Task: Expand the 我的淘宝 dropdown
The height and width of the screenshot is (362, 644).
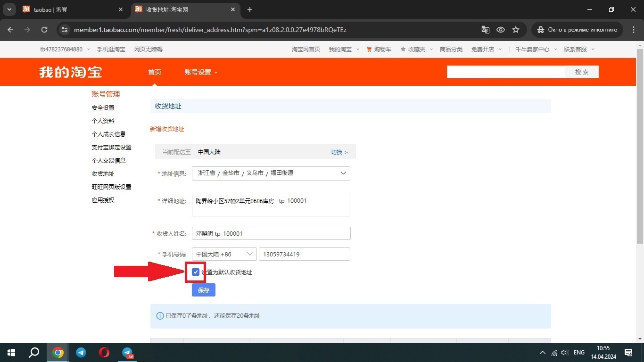Action: (344, 49)
